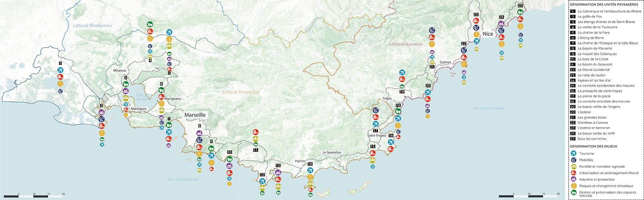Click the Tourisme airplane icon in legend
Viewport: 644px width, 200px height.
click(573, 154)
